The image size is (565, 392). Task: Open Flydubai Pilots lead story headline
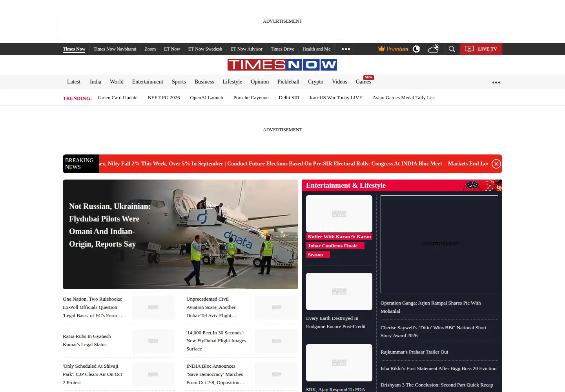click(x=110, y=225)
